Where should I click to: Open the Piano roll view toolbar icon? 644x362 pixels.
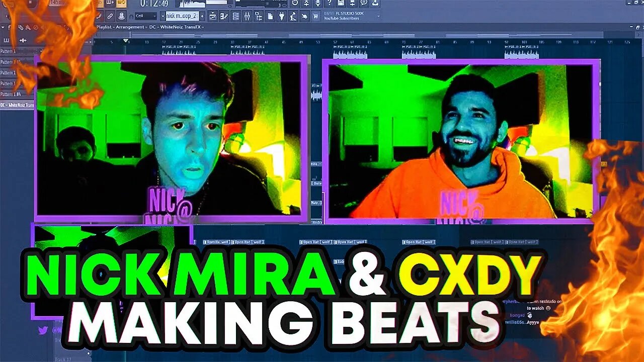coord(224,16)
